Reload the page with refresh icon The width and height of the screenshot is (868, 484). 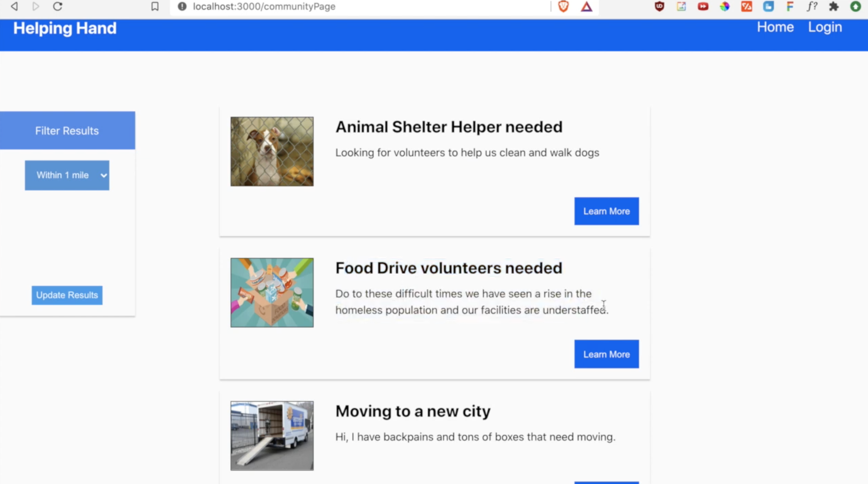point(58,6)
